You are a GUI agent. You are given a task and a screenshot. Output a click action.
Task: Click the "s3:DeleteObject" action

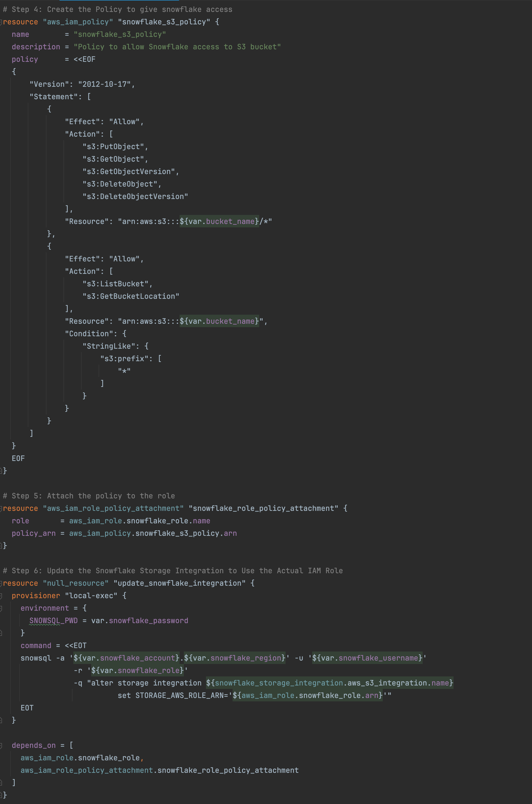[120, 184]
